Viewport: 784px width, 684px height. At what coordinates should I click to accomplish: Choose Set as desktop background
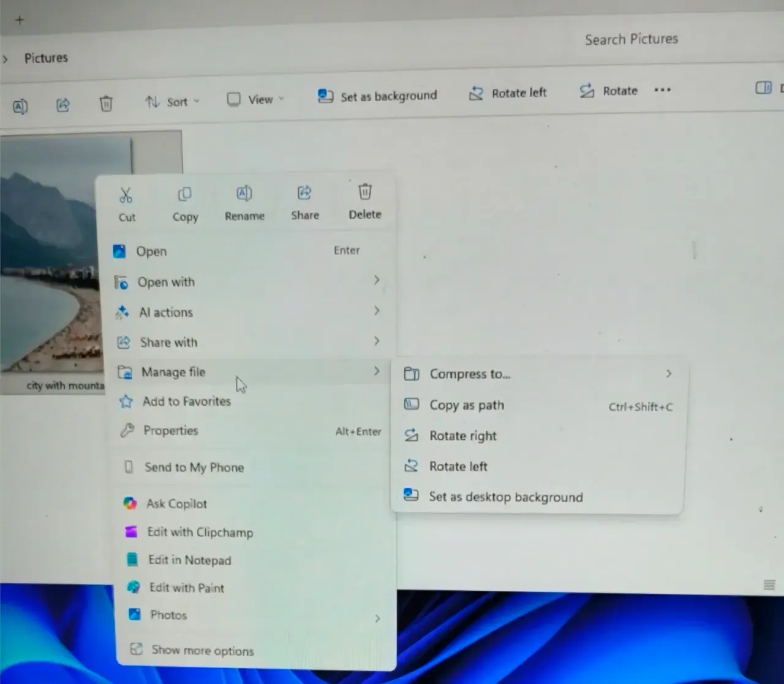(505, 497)
